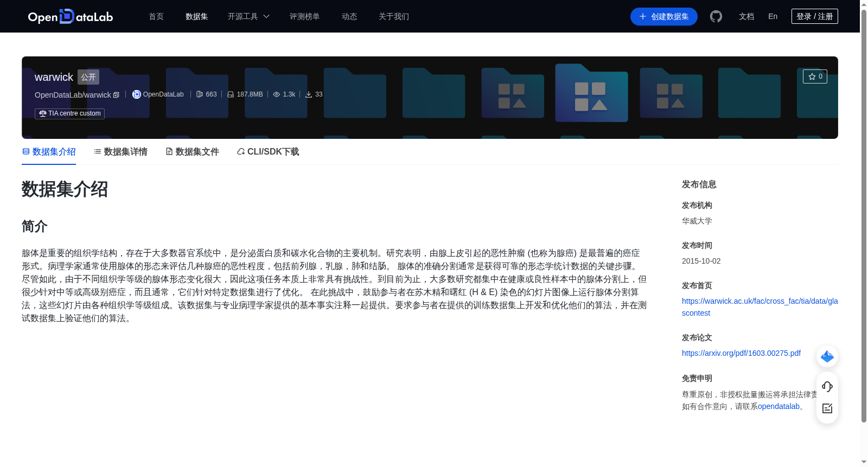This screenshot has height=467, width=868.
Task: Click the 187.8MB size icon
Action: point(231,94)
